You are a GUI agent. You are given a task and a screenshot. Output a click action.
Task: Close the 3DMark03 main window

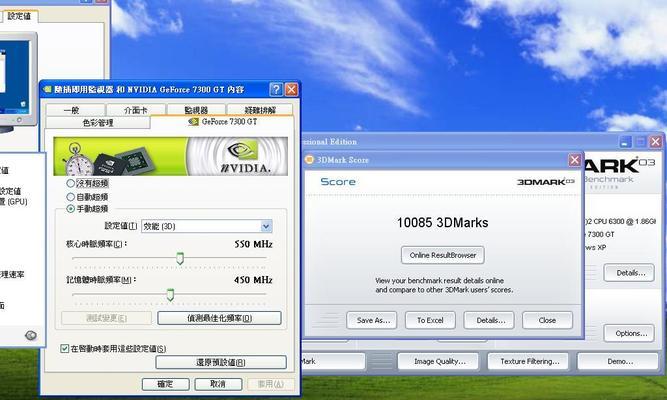(656, 142)
